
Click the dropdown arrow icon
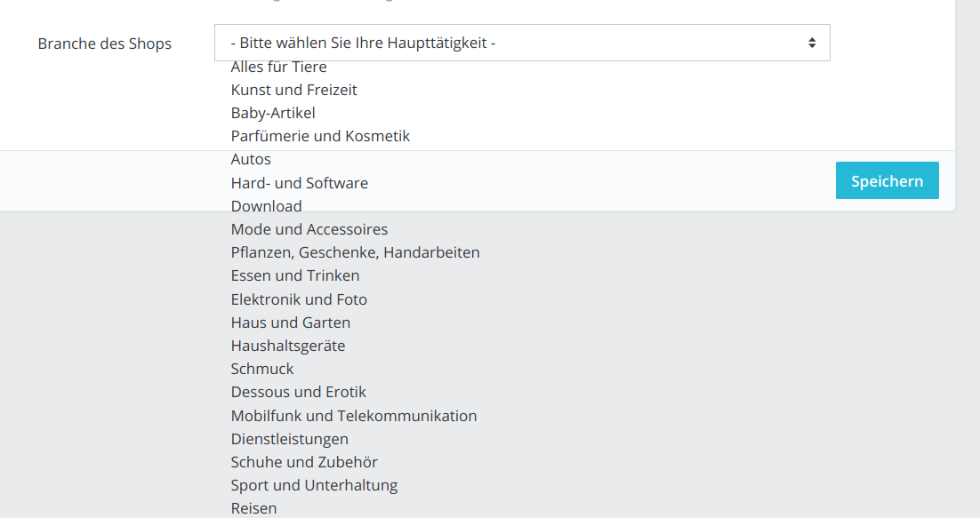pyautogui.click(x=811, y=43)
